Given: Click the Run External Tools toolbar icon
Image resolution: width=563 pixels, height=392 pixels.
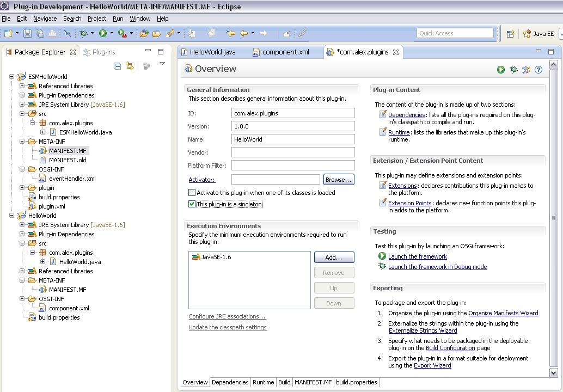Looking at the screenshot, I should coord(122,33).
